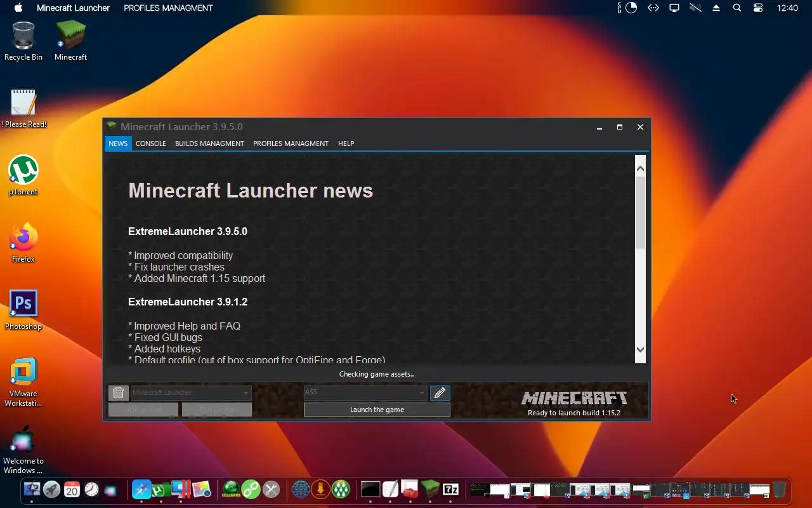Image resolution: width=812 pixels, height=508 pixels.
Task: Click the green chain-link icon in the dock
Action: tap(251, 490)
